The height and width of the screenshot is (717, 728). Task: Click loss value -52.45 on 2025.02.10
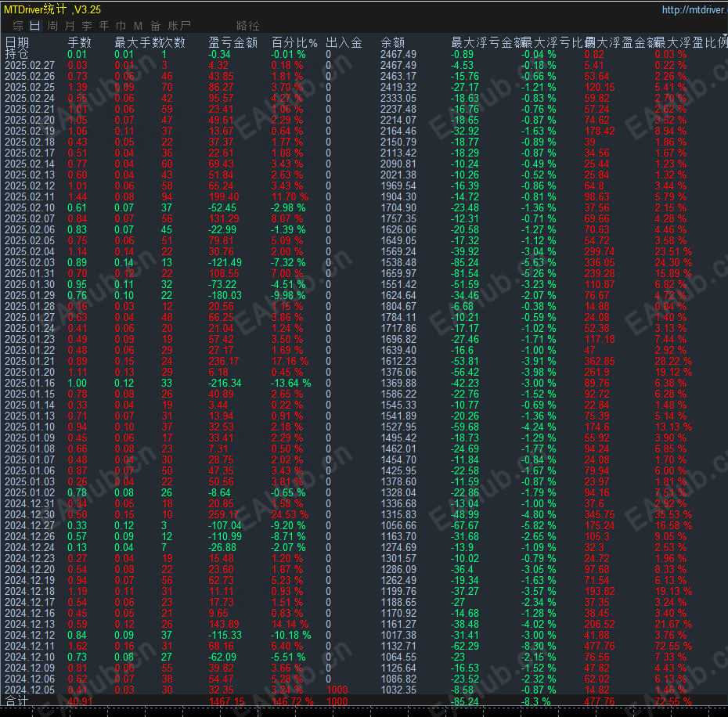(x=222, y=207)
